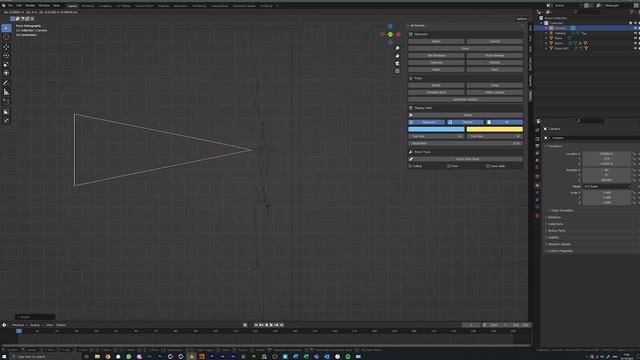Select the 3D Cursor tool

(6, 37)
